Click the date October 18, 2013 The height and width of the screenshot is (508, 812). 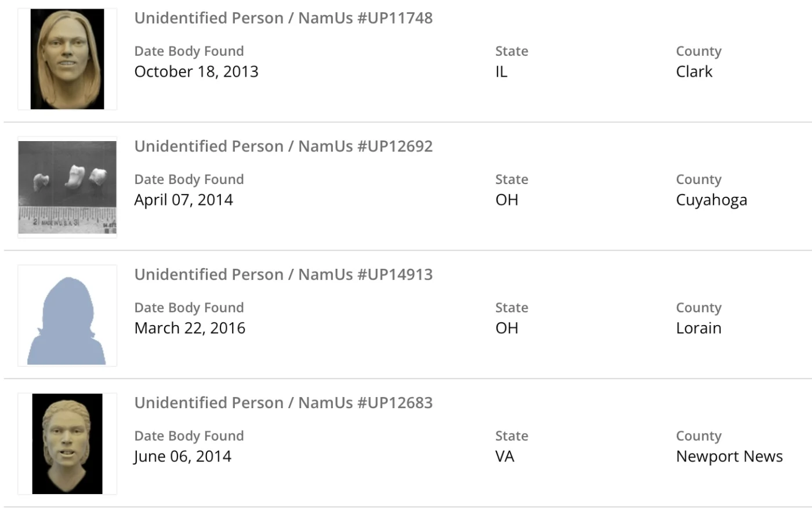coord(196,72)
